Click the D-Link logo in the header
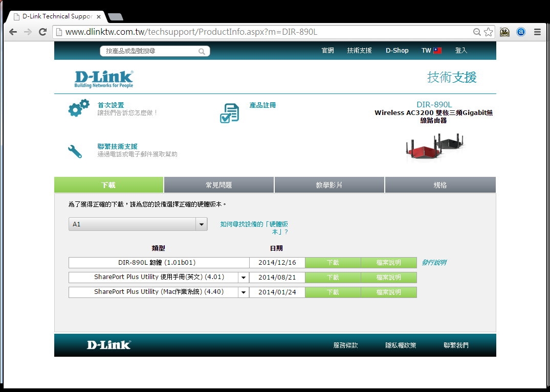Image resolution: width=550 pixels, height=392 pixels. click(104, 79)
